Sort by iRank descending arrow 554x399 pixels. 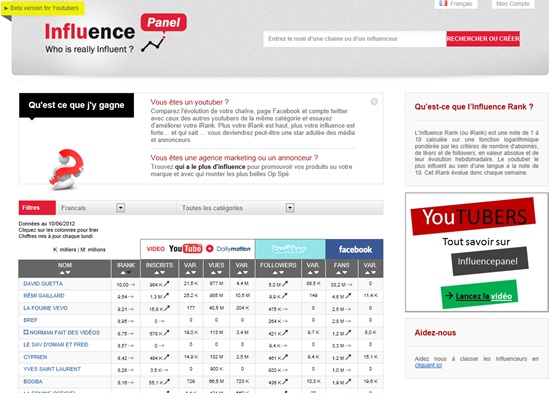[x=129, y=272]
